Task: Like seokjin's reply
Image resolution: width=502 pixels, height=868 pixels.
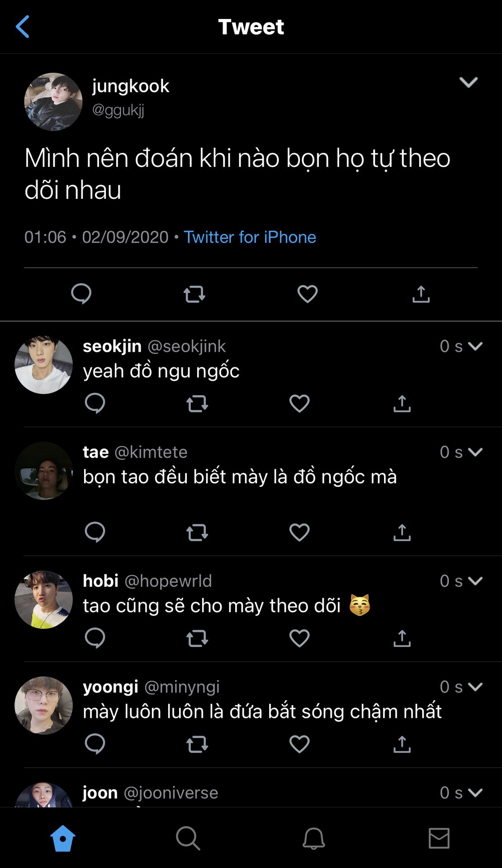Action: click(299, 403)
